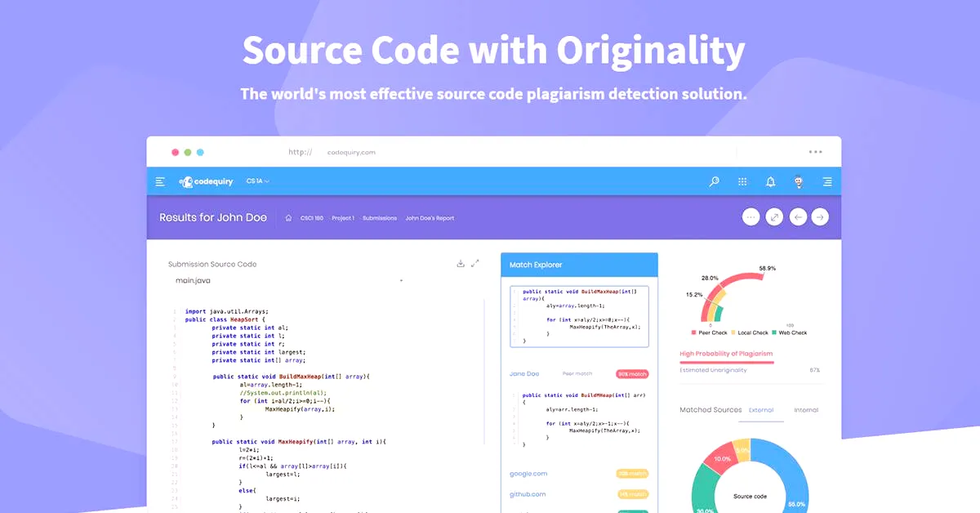Toggle Peer Check legend item
Viewport: 980px width, 513px height.
point(709,332)
